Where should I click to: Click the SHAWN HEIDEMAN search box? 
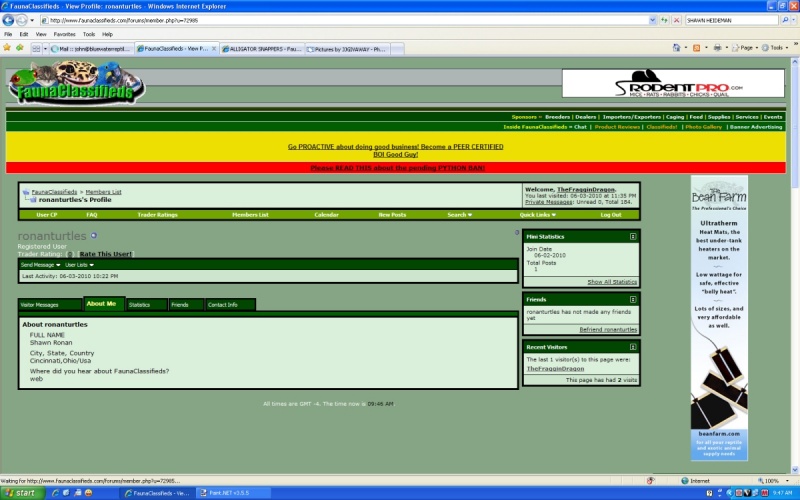pos(732,20)
